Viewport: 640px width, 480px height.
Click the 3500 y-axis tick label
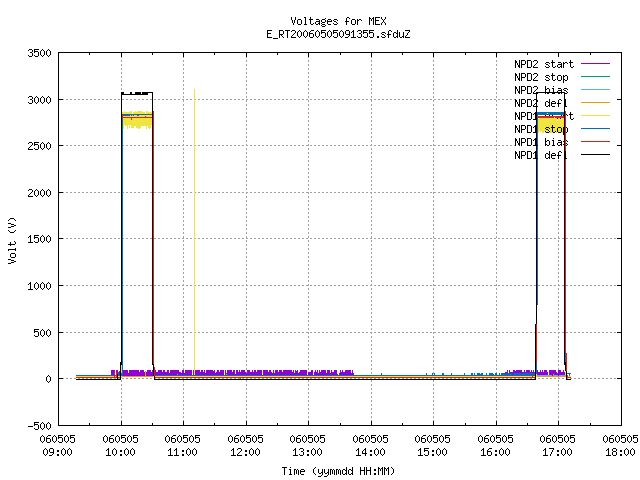[39, 53]
